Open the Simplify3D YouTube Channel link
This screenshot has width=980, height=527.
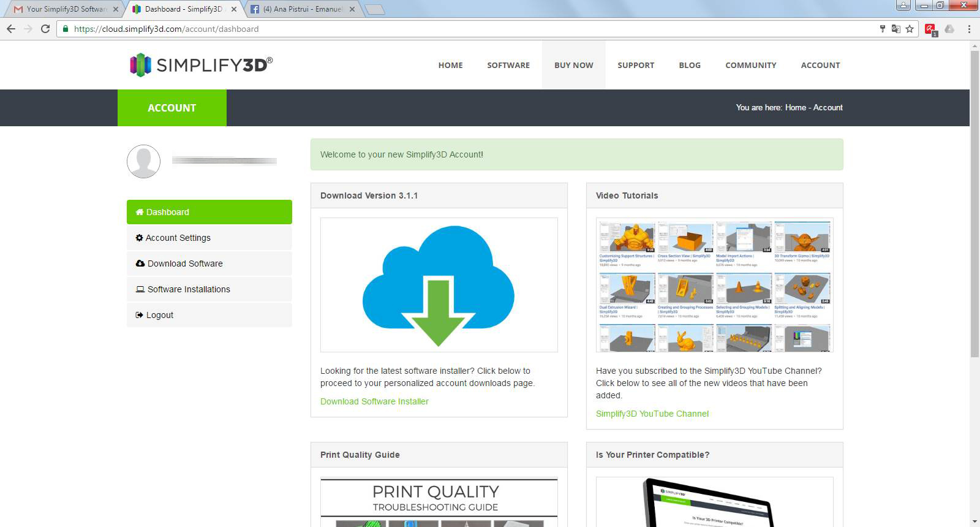(x=652, y=414)
